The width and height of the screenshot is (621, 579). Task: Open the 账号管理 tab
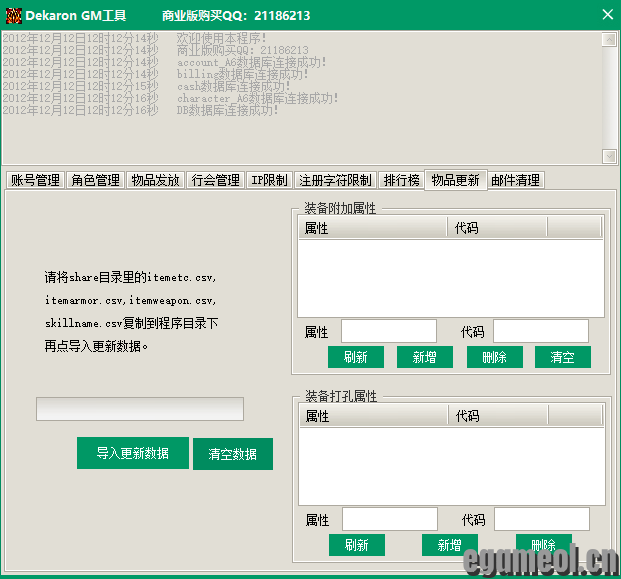pyautogui.click(x=35, y=180)
